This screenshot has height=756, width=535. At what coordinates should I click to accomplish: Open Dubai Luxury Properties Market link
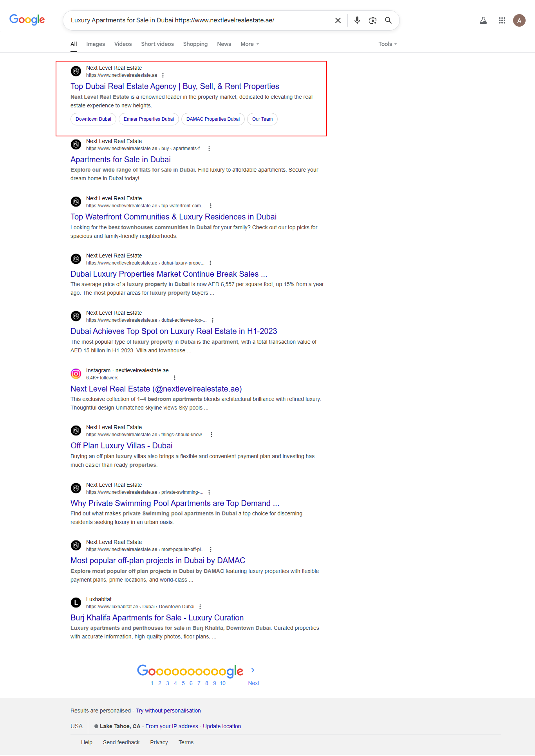pos(169,274)
